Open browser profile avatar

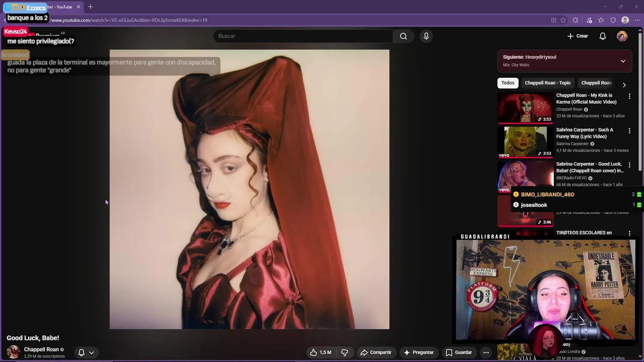pos(625,20)
